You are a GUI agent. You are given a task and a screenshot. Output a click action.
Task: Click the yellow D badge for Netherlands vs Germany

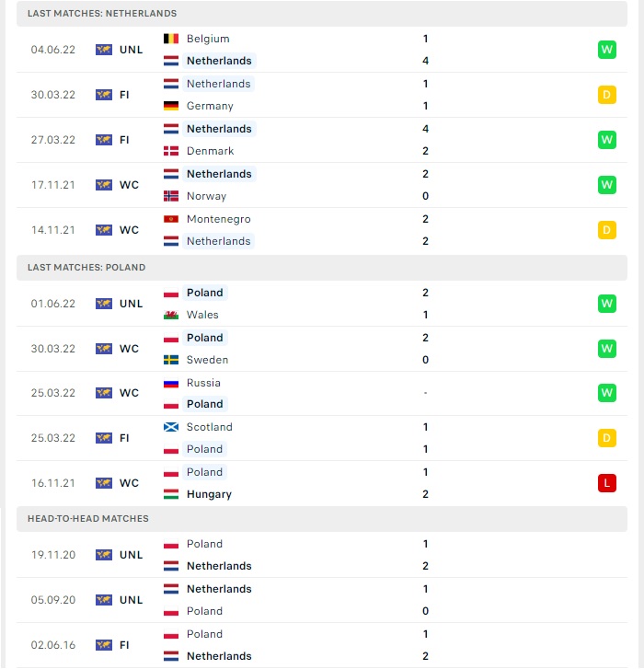(606, 95)
